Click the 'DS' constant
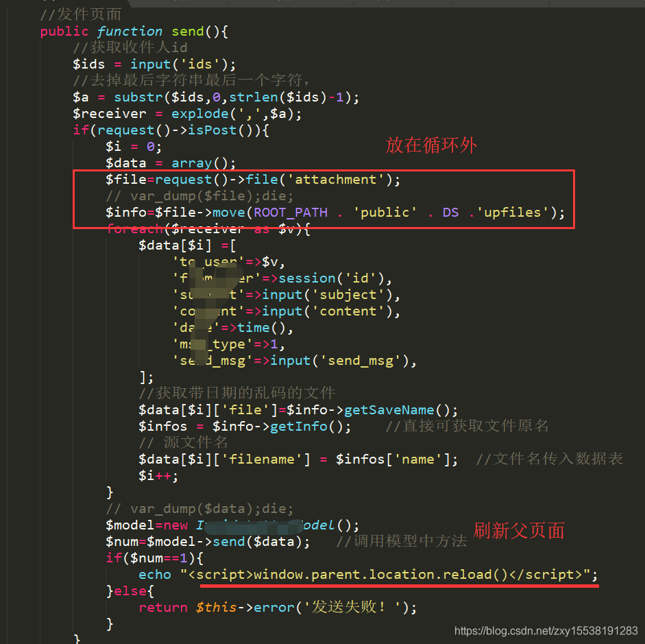Screen dimensions: 645x644 451,213
